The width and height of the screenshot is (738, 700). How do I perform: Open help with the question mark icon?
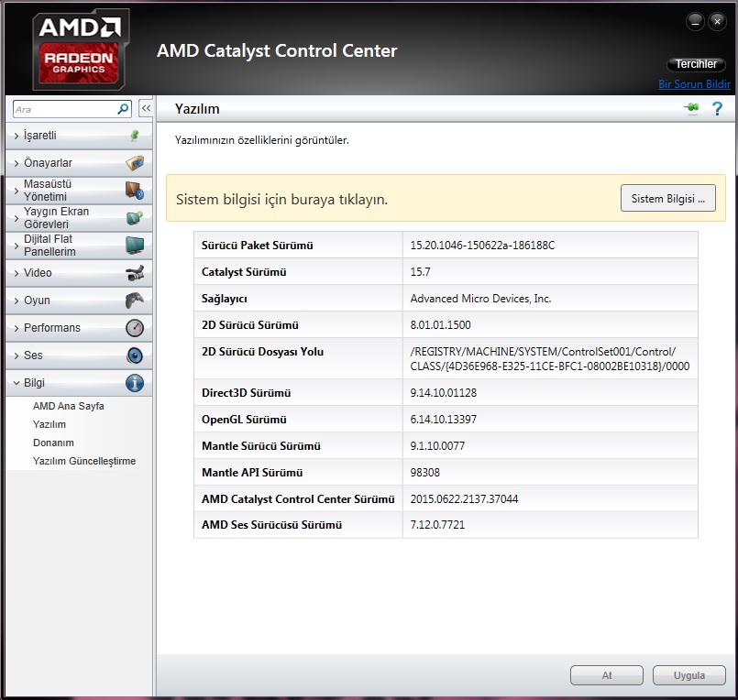coord(717,109)
